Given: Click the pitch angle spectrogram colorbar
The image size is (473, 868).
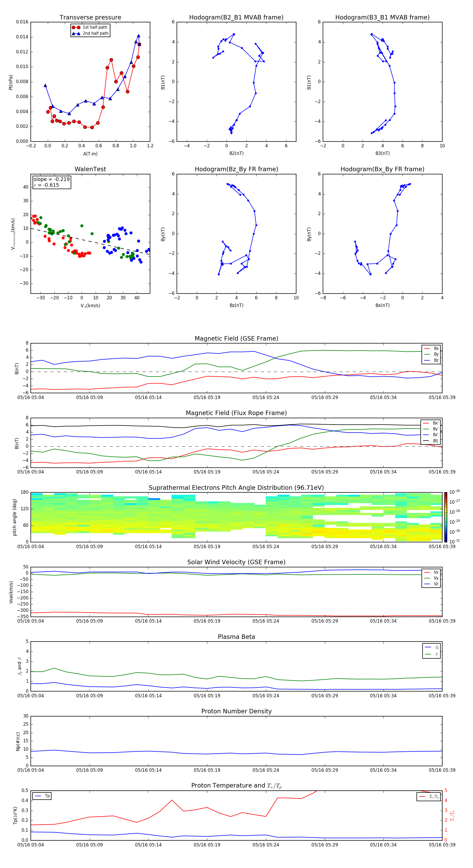Looking at the screenshot, I should (445, 517).
